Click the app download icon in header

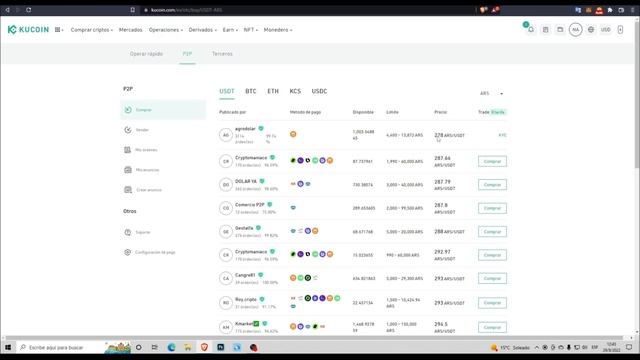[x=620, y=29]
